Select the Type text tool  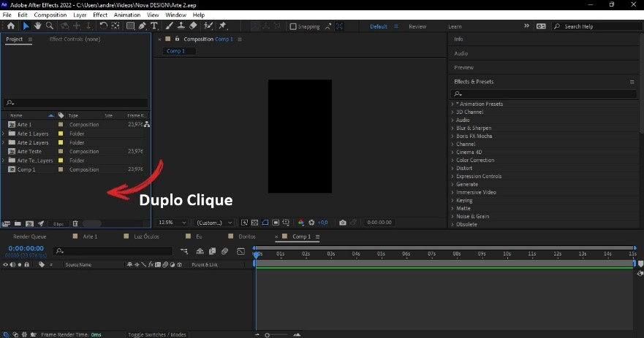coord(154,26)
